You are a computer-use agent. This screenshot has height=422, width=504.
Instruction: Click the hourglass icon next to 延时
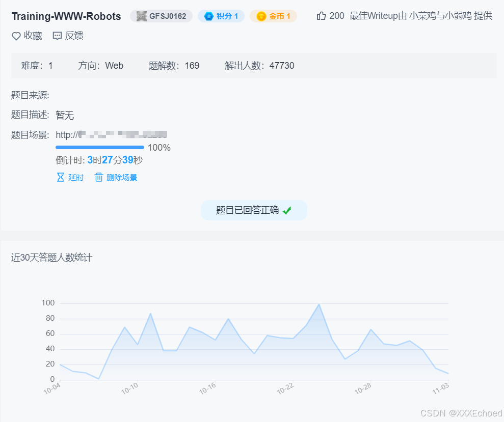[61, 177]
